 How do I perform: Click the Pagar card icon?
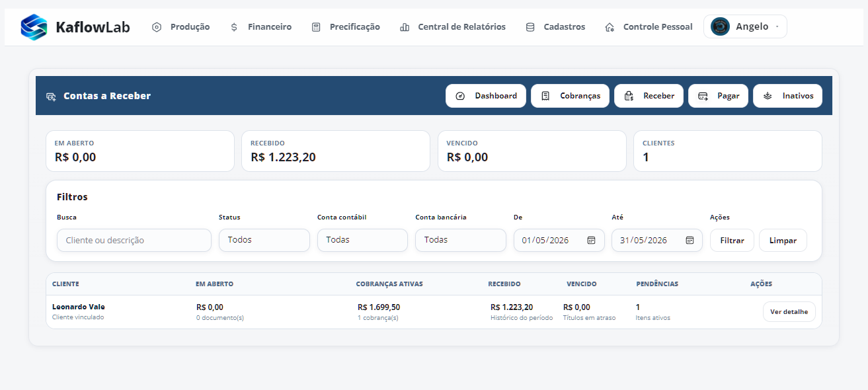[703, 96]
